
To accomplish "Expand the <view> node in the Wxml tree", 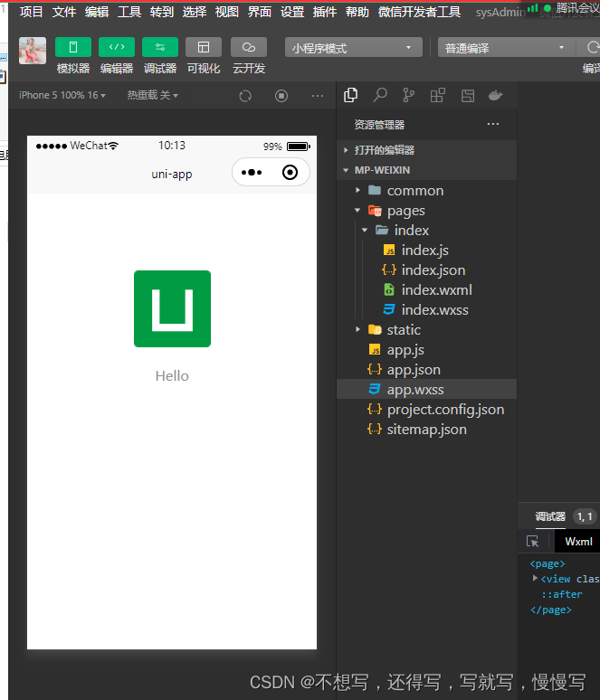I will point(535,578).
